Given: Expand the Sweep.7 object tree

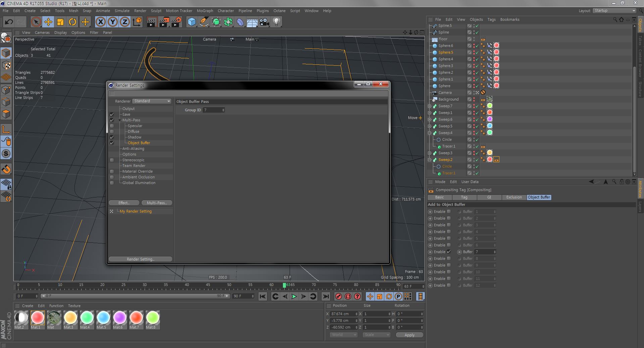Looking at the screenshot, I should coord(430,106).
